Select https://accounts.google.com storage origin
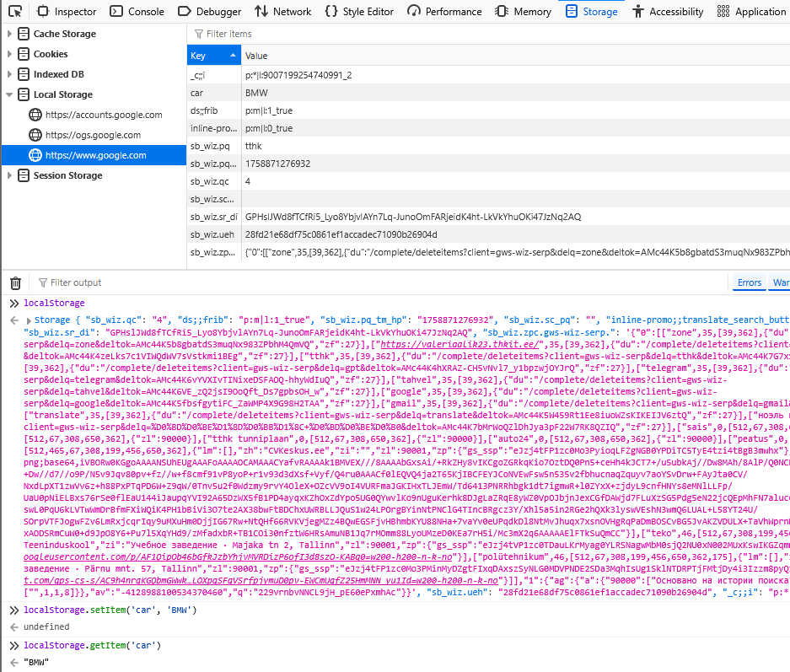Viewport: 790px width, 672px height. tap(103, 115)
